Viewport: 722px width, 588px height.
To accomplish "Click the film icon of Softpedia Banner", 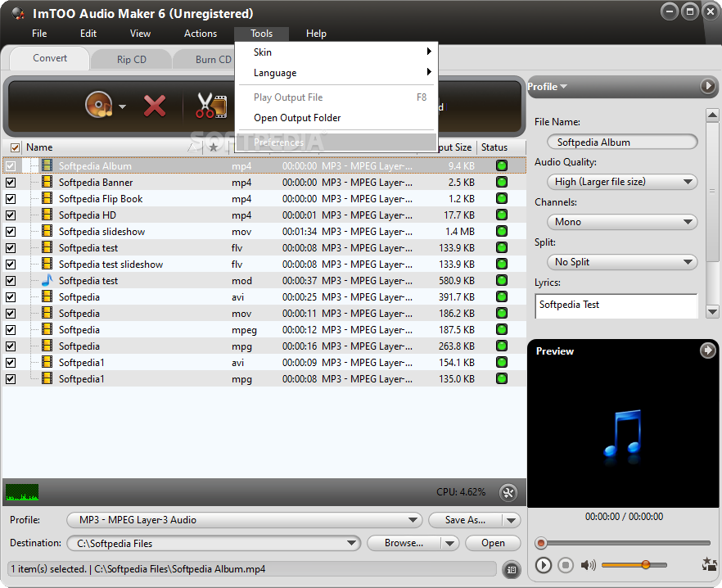I will pos(47,182).
